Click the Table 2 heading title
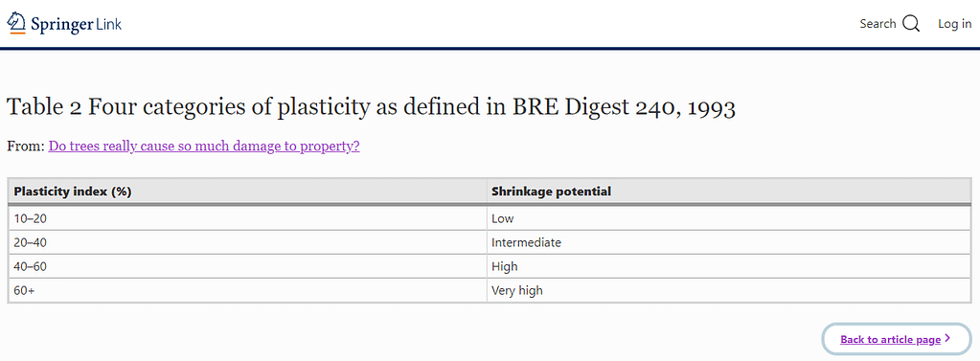The width and height of the screenshot is (980, 361). (372, 108)
